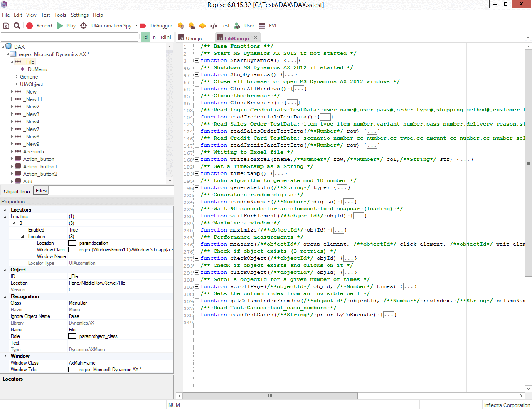Run the test with the green Play icon
Viewport: 532px width, 409px height.
click(60, 26)
